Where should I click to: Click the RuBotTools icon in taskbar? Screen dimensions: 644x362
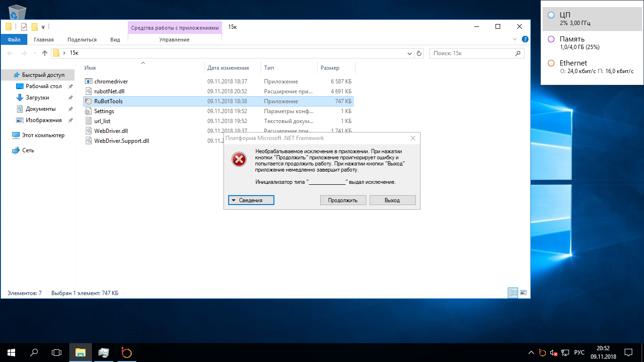coord(126,352)
